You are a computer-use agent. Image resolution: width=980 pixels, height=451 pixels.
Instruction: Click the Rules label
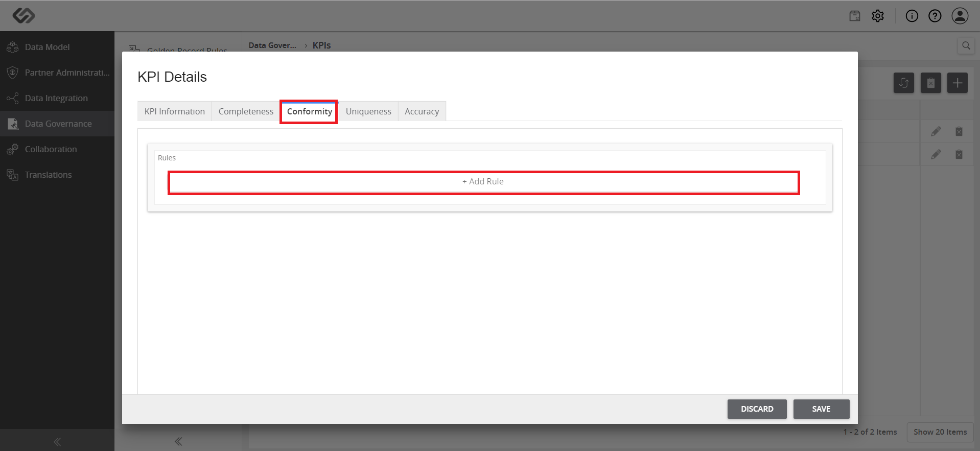coord(167,158)
